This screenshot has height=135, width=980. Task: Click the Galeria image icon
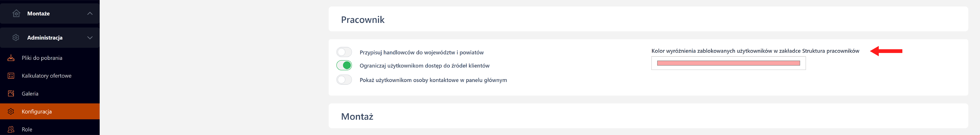click(11, 94)
